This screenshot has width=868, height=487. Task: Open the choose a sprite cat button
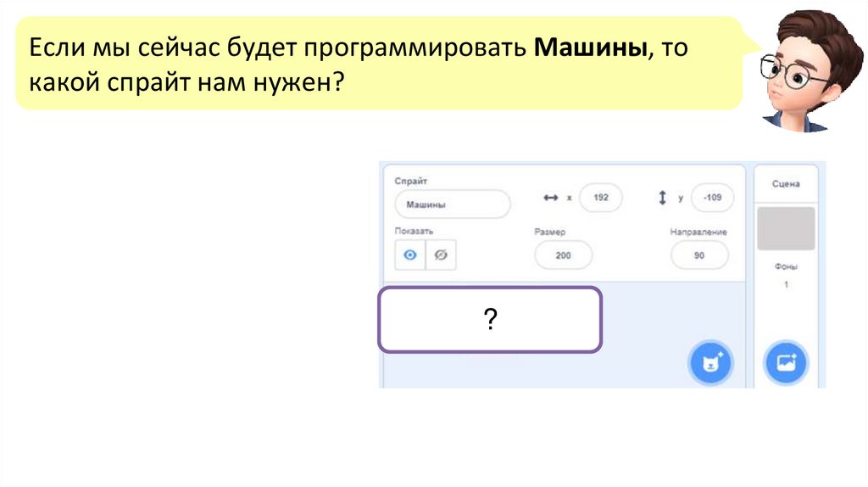click(x=709, y=363)
